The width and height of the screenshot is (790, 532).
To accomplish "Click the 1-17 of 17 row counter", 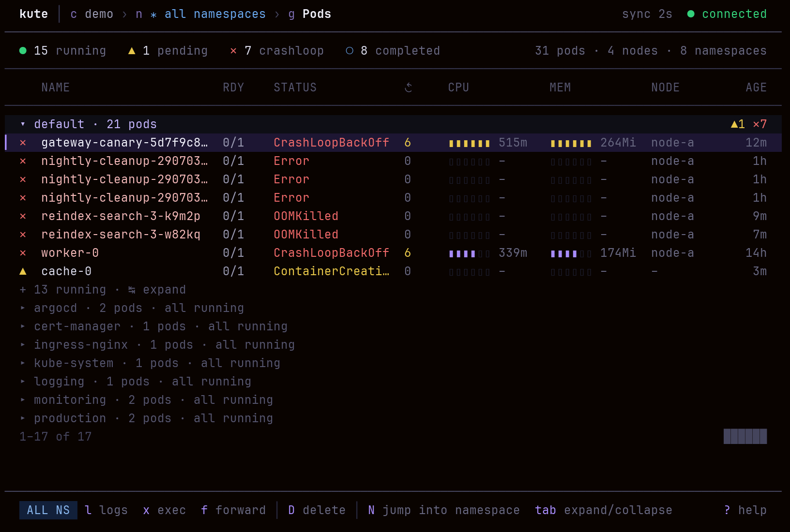I will (56, 437).
